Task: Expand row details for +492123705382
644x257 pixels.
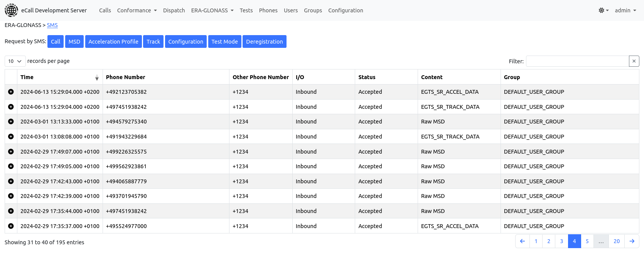Action: point(11,92)
